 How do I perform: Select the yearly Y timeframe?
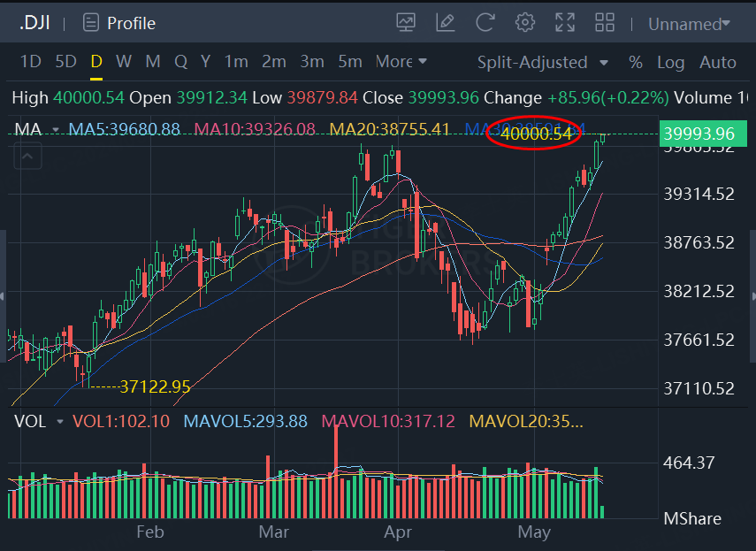click(205, 62)
